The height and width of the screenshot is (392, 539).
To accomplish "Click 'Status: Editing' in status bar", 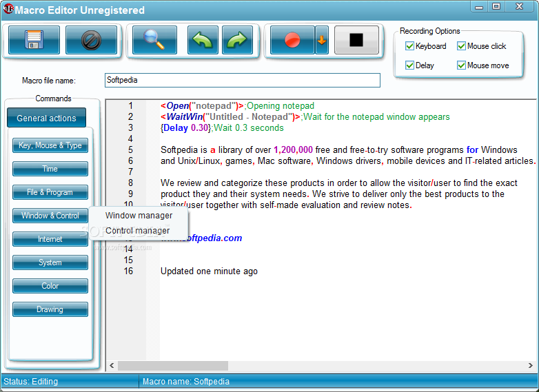I will click(x=30, y=382).
